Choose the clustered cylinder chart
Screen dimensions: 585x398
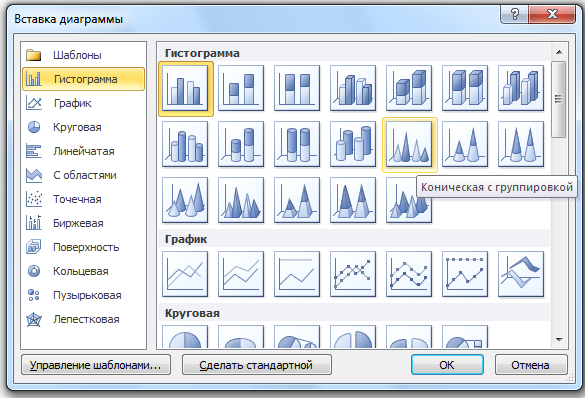pyautogui.click(x=185, y=144)
